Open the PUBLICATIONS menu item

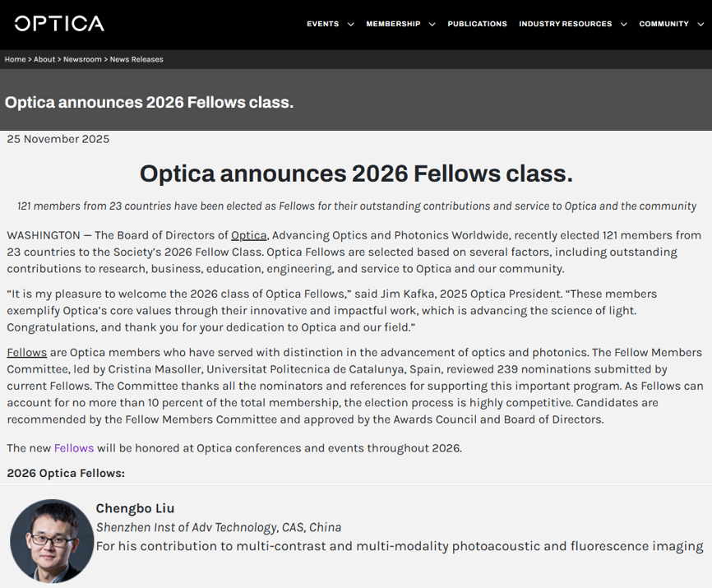pos(477,24)
